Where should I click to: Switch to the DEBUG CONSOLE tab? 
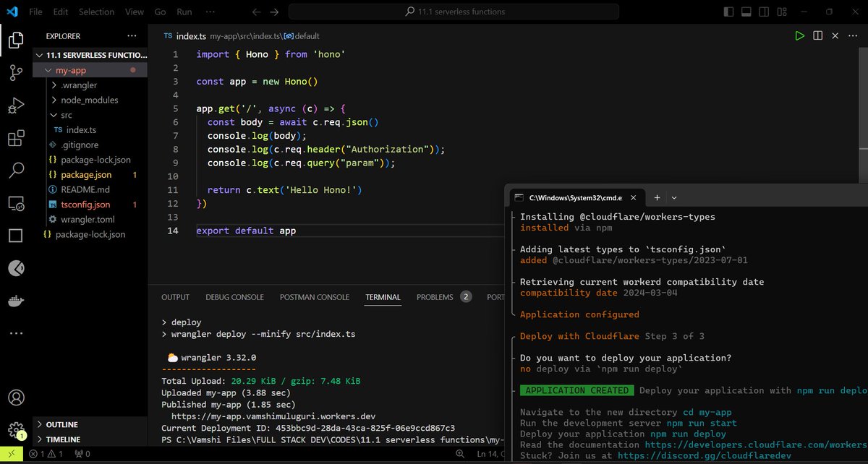pyautogui.click(x=234, y=297)
